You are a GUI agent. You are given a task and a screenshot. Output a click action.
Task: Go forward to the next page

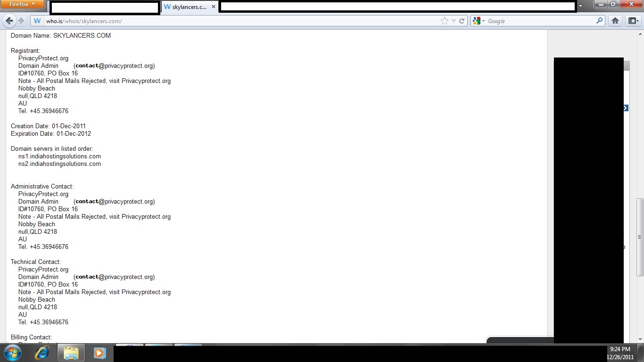point(21,21)
